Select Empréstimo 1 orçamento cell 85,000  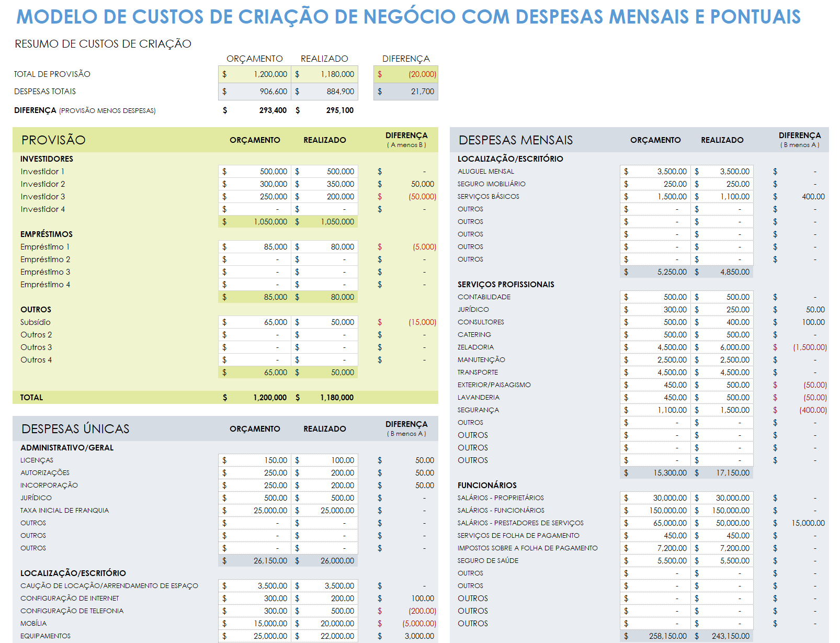254,247
